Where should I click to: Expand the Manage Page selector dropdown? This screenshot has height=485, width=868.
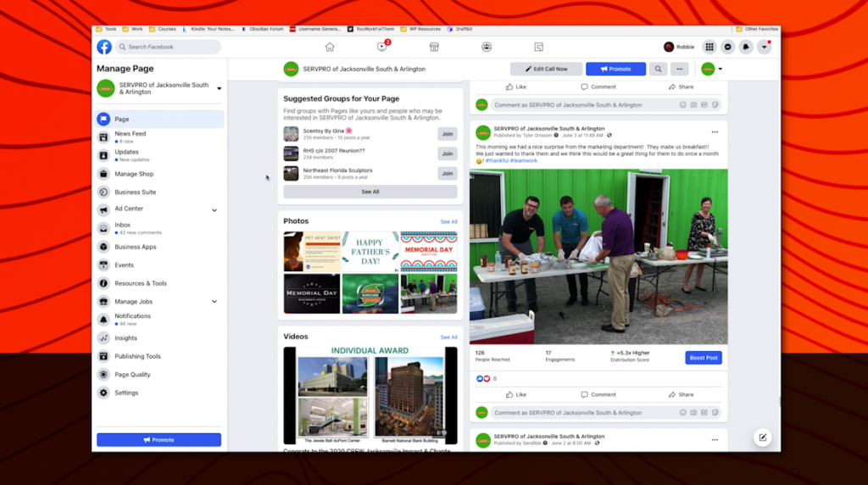[x=220, y=88]
